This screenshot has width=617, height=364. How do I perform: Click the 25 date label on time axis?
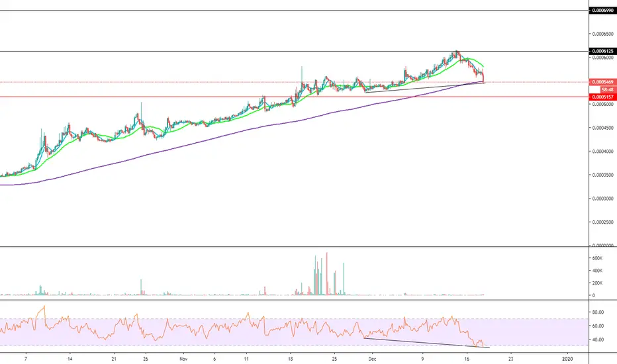(334, 359)
